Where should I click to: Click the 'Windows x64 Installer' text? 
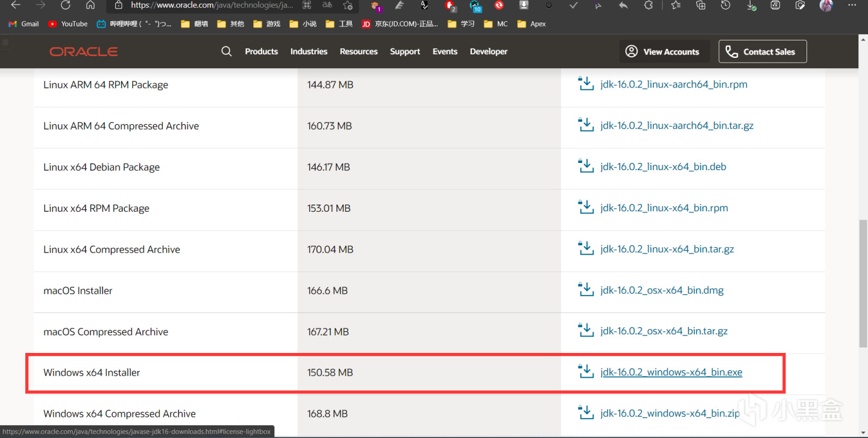(x=92, y=372)
